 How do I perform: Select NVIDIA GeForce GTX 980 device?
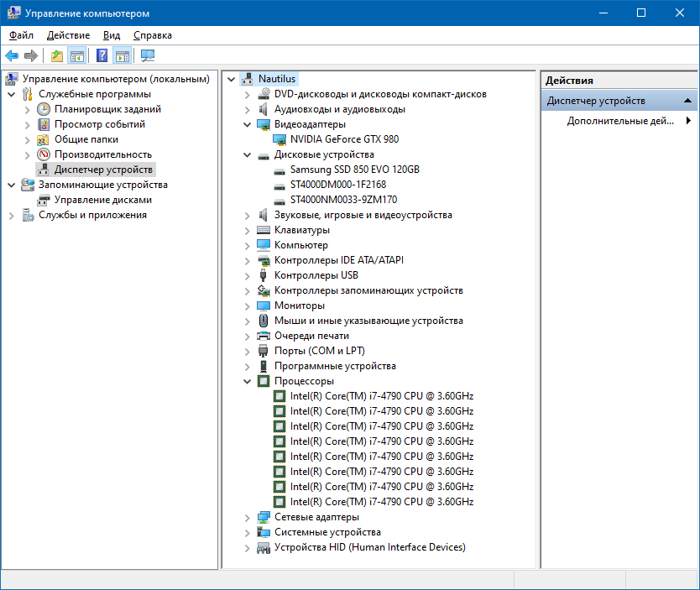click(344, 139)
